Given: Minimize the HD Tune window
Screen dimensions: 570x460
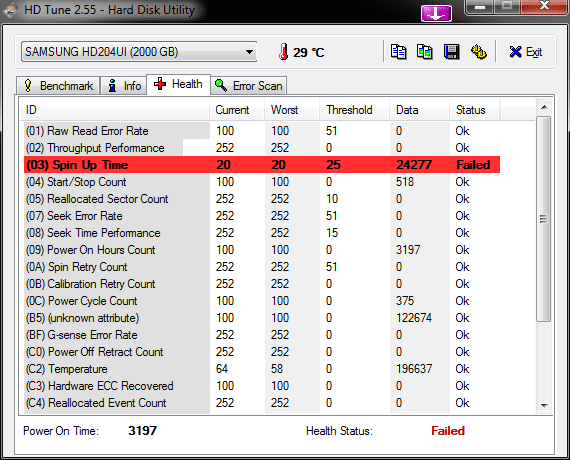Looking at the screenshot, I should pyautogui.click(x=480, y=7).
